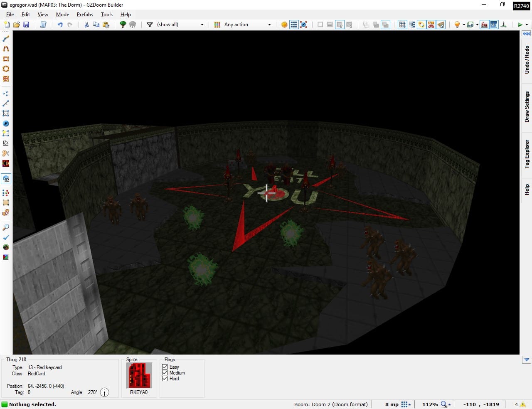Open the Mode menu
532x409 pixels.
click(x=62, y=14)
